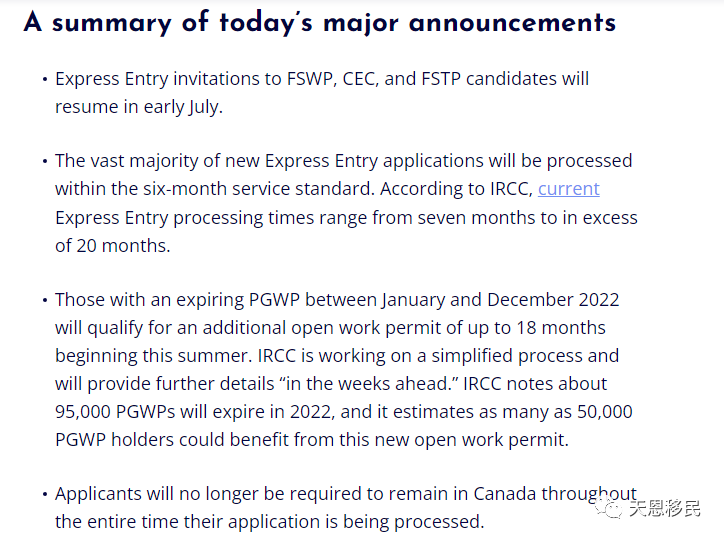Click the "A summary of today's major announcements" heading
This screenshot has width=724, height=540.
(x=320, y=22)
